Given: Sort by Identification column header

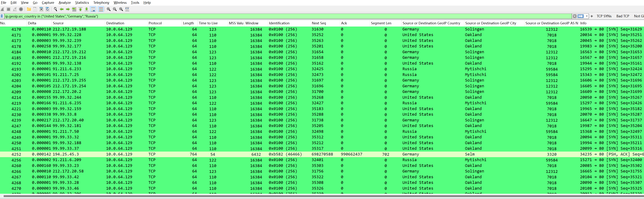Looking at the screenshot, I should pyautogui.click(x=289, y=23).
